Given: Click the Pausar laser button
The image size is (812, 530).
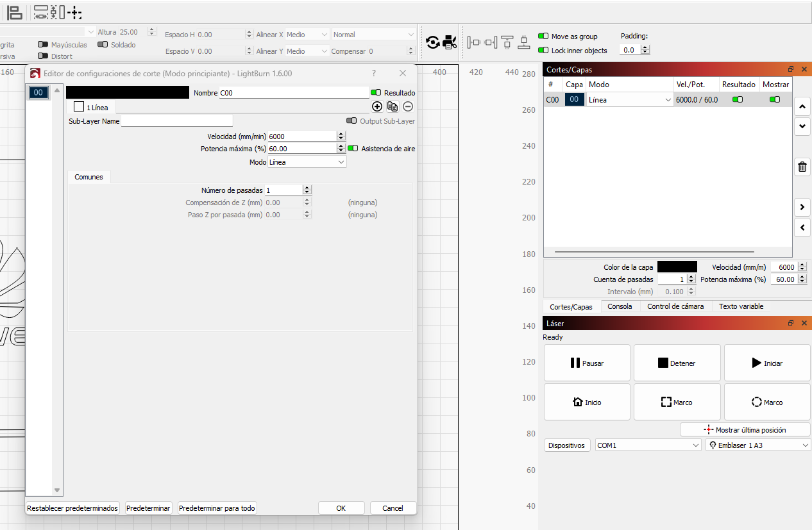Looking at the screenshot, I should tap(587, 363).
